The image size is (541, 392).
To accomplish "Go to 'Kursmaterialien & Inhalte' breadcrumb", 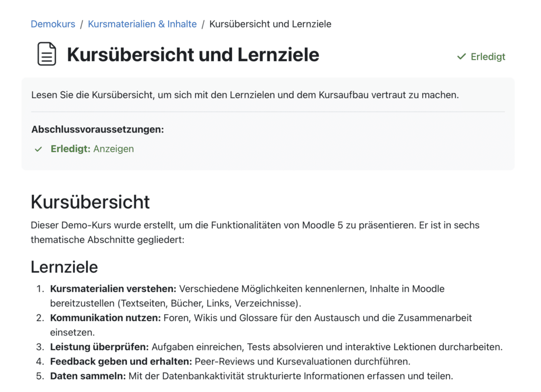I will [x=142, y=24].
